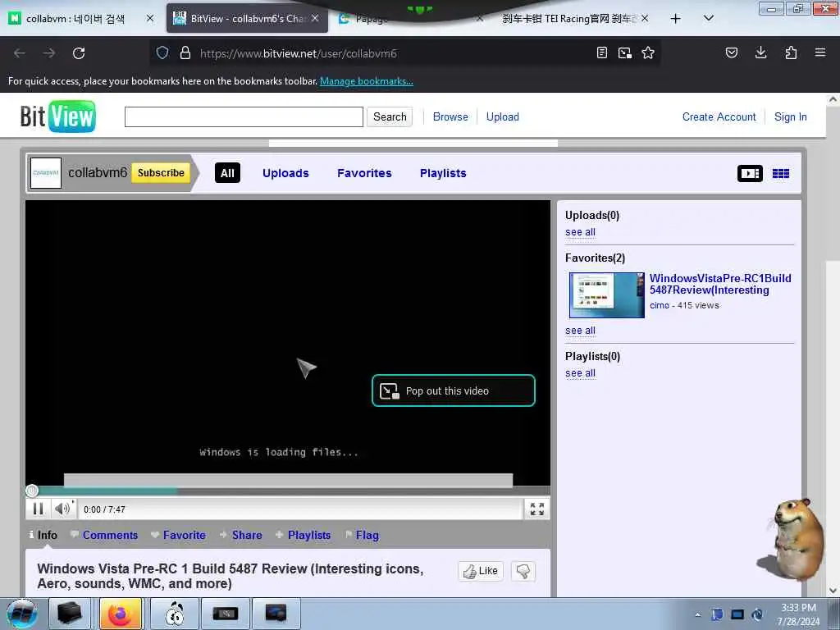The height and width of the screenshot is (630, 840).
Task: Open the tracking protection shield icon
Action: click(162, 52)
